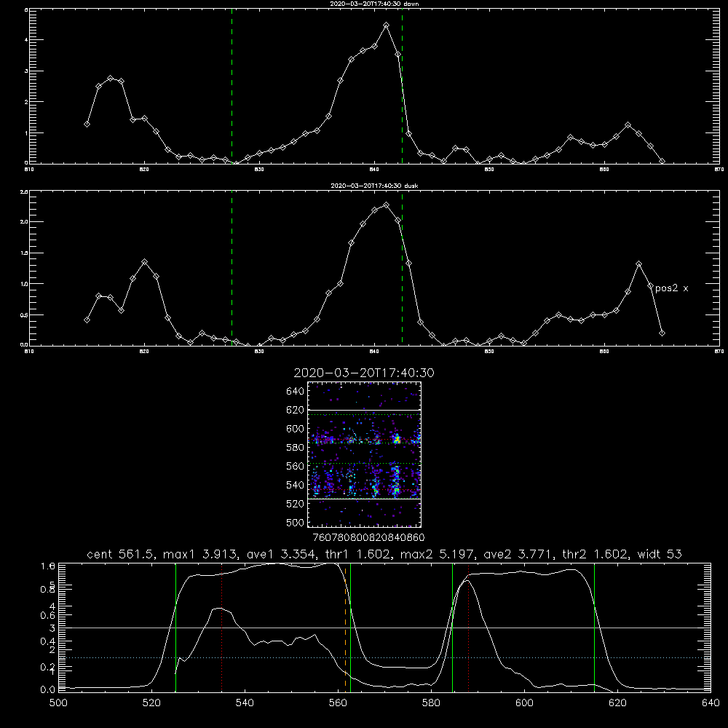Select the 'widt 53' value
This screenshot has height=728, width=728.
(660, 554)
